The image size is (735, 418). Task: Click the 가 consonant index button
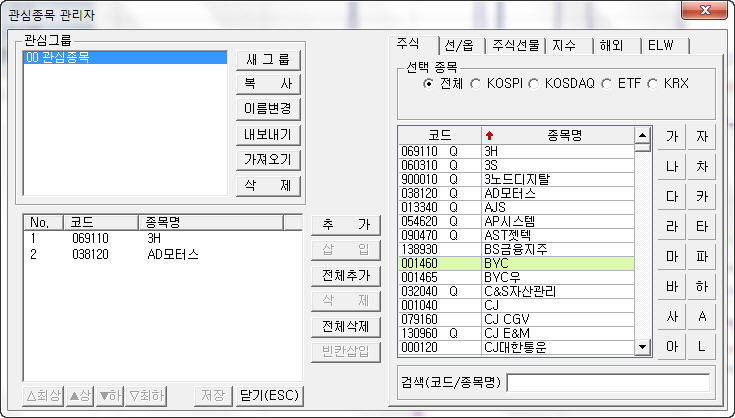[670, 136]
